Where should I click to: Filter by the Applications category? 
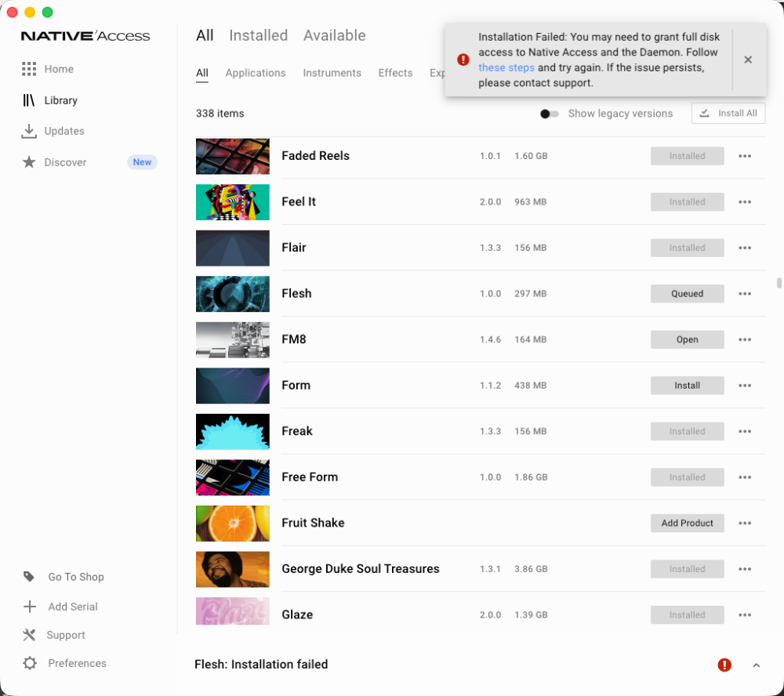256,73
